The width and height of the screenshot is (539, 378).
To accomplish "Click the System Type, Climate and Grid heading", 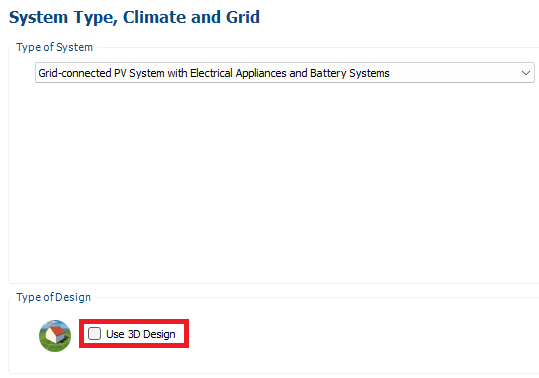I will [x=134, y=18].
